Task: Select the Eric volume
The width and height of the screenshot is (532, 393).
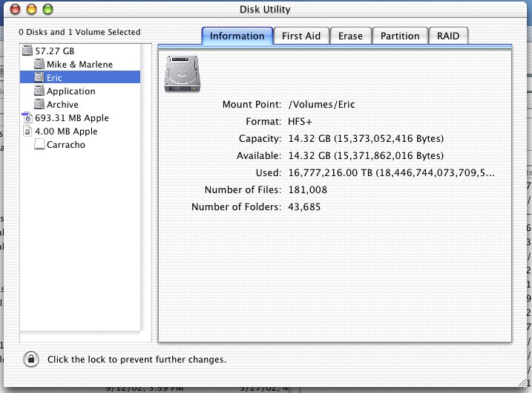Action: [80, 77]
